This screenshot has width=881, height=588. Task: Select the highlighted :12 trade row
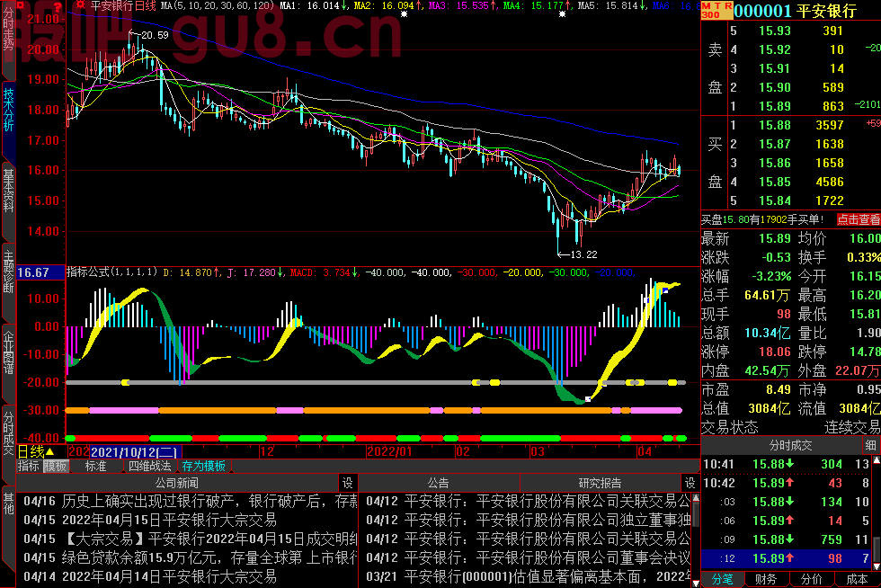click(786, 558)
